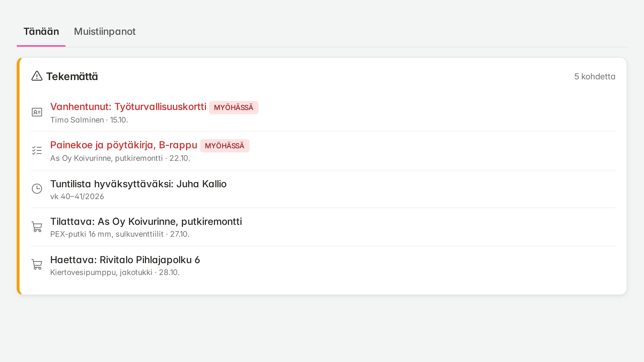The image size is (644, 362).
Task: Click MYÖHÄSSÄ badge on Painekoe row
Action: point(225,146)
